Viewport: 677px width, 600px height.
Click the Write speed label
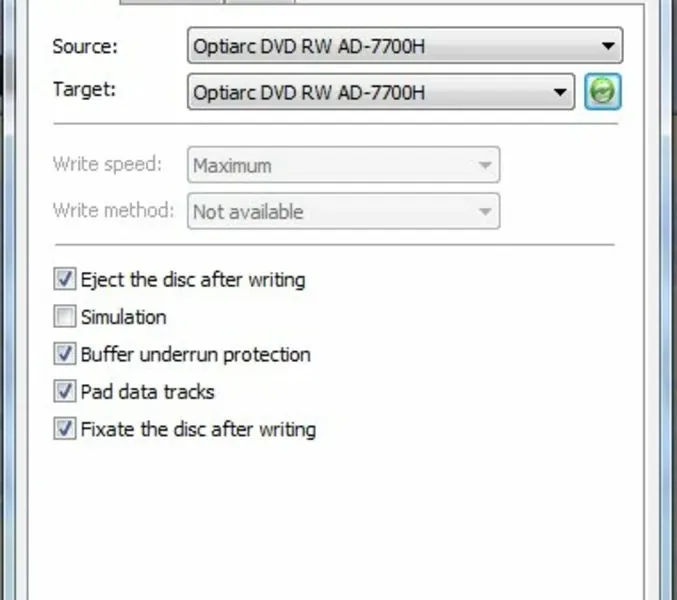114,164
